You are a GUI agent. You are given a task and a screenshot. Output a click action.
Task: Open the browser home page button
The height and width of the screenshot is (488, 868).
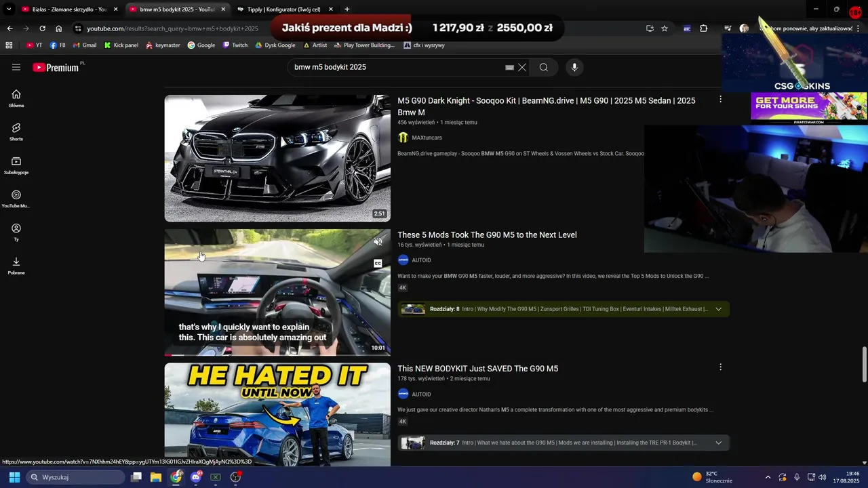tap(59, 28)
